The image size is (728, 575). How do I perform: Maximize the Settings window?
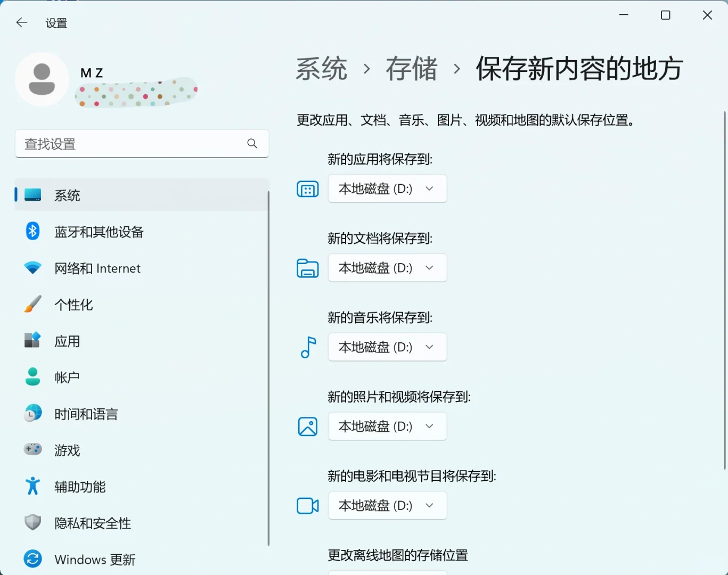pos(665,15)
